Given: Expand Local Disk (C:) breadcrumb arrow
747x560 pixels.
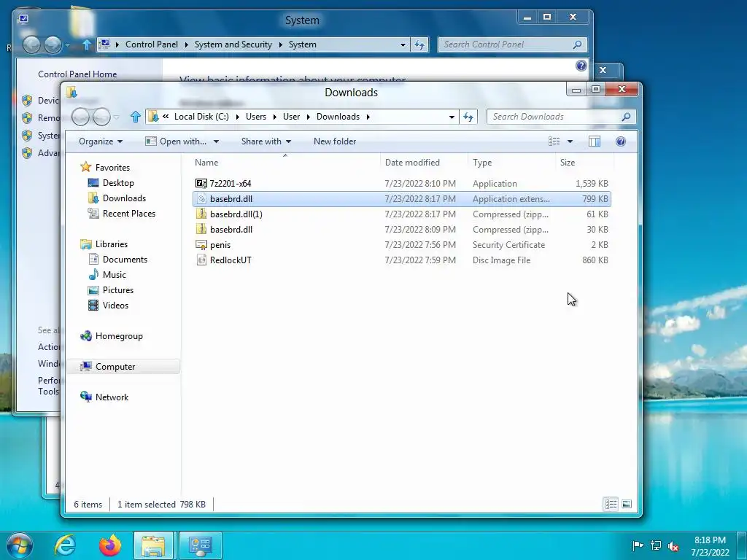Looking at the screenshot, I should 237,117.
